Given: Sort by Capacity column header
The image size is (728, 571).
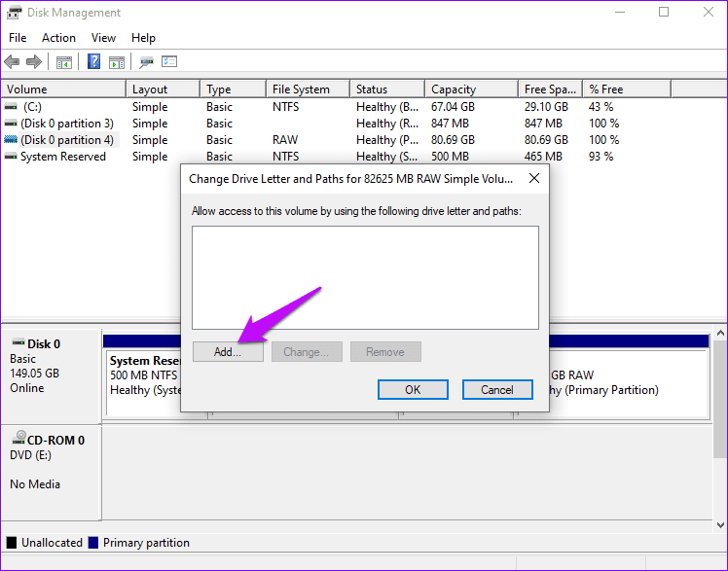Looking at the screenshot, I should [471, 89].
